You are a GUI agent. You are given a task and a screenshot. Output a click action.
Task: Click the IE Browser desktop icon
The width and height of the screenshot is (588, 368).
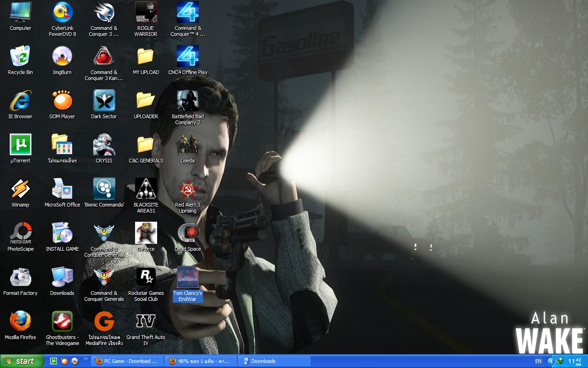tap(20, 104)
